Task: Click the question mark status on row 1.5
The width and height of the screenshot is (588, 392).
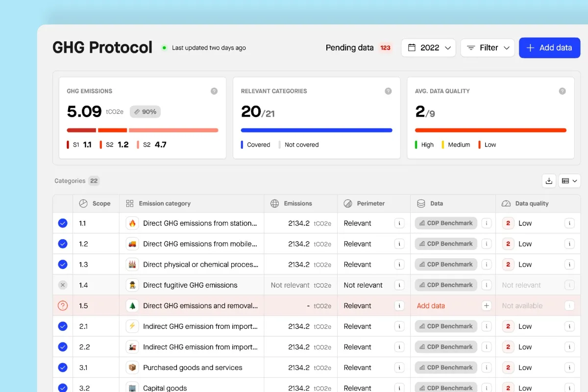Action: pos(63,306)
